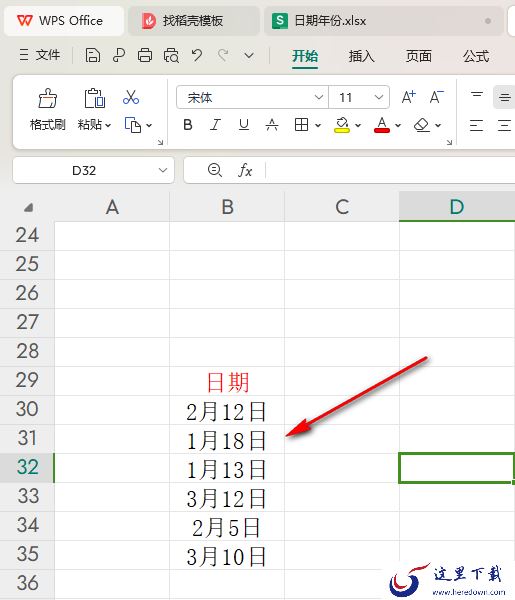Click the Increase Font Size icon

pos(408,97)
